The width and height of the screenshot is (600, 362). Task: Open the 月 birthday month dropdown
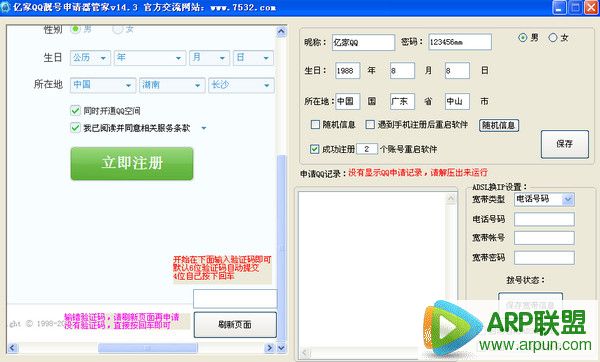209,58
